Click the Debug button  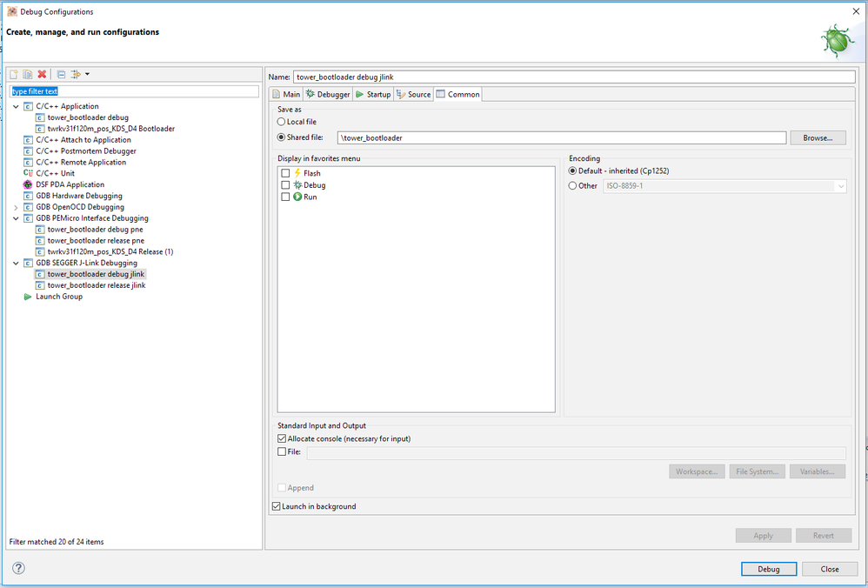(768, 569)
